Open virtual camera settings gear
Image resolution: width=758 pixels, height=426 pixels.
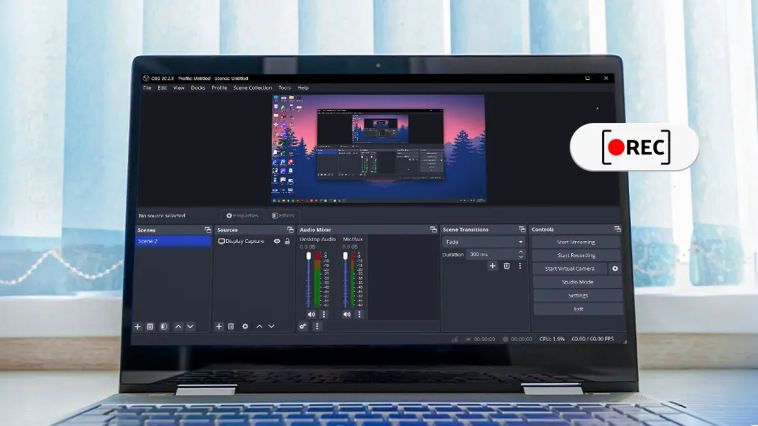615,269
